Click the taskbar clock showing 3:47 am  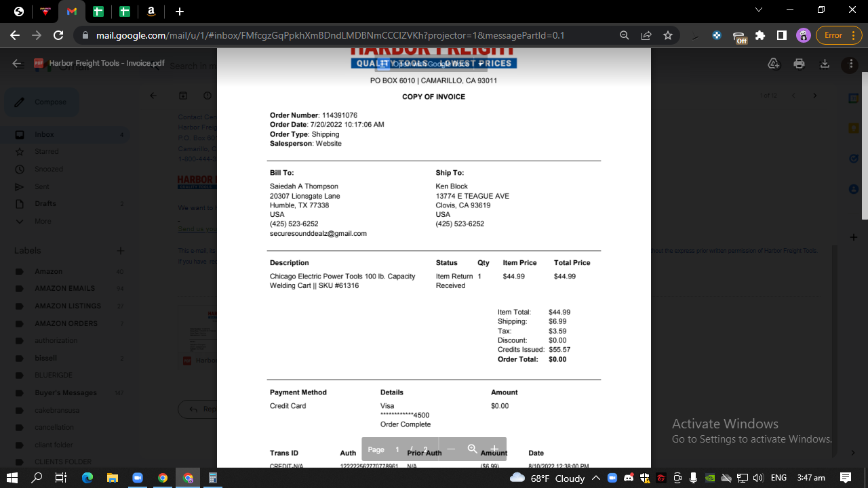pyautogui.click(x=811, y=478)
